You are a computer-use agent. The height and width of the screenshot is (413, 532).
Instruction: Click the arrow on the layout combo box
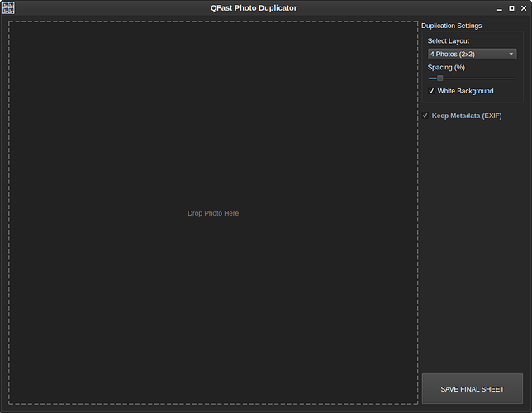point(511,54)
